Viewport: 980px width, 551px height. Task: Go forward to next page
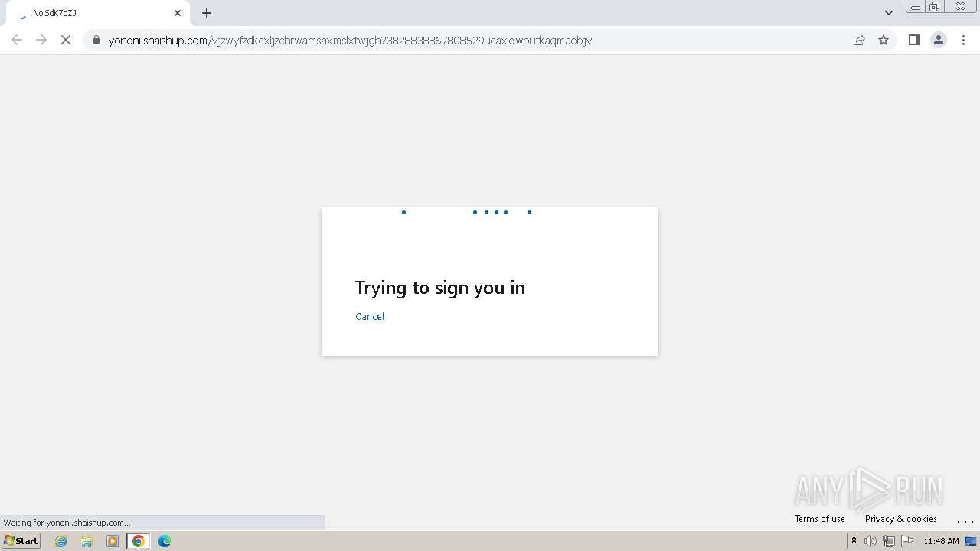pyautogui.click(x=41, y=40)
